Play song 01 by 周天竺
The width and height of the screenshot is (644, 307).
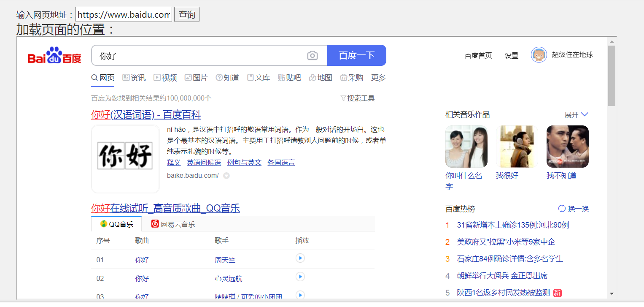point(300,258)
